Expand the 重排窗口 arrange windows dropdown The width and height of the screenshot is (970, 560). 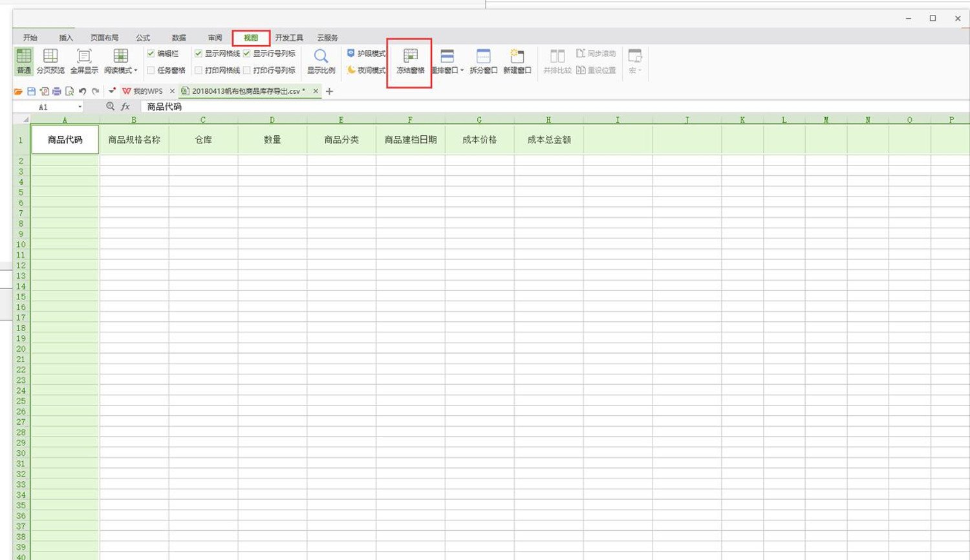462,70
